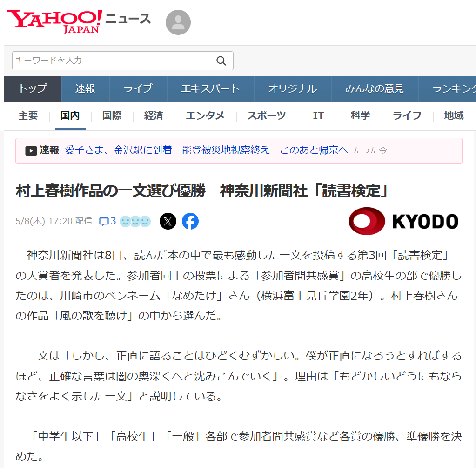The height and width of the screenshot is (468, 476).
Task: Open the エキスパート tab
Action: pyautogui.click(x=210, y=89)
